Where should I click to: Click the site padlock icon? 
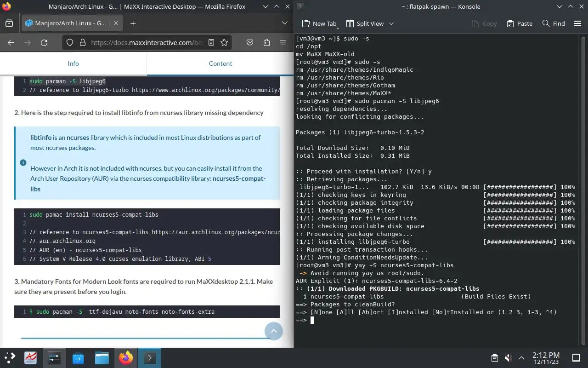pyautogui.click(x=83, y=42)
